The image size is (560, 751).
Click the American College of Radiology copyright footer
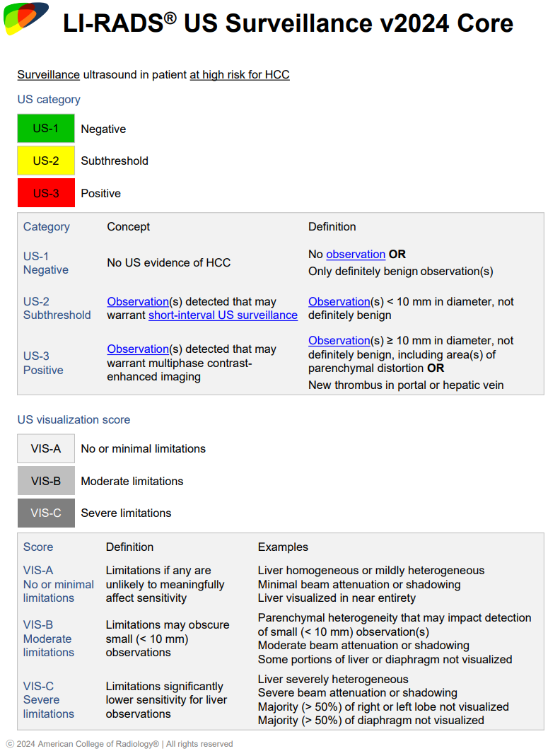pyautogui.click(x=119, y=743)
